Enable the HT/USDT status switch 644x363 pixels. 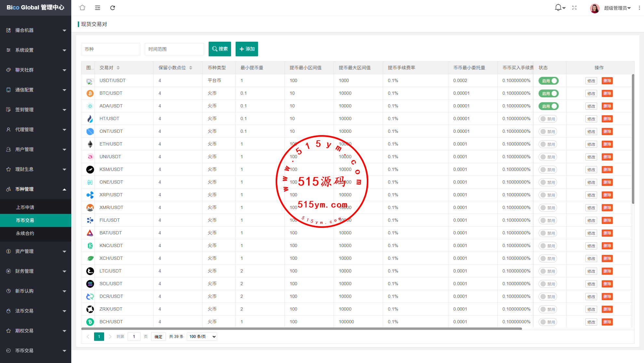[x=548, y=119]
